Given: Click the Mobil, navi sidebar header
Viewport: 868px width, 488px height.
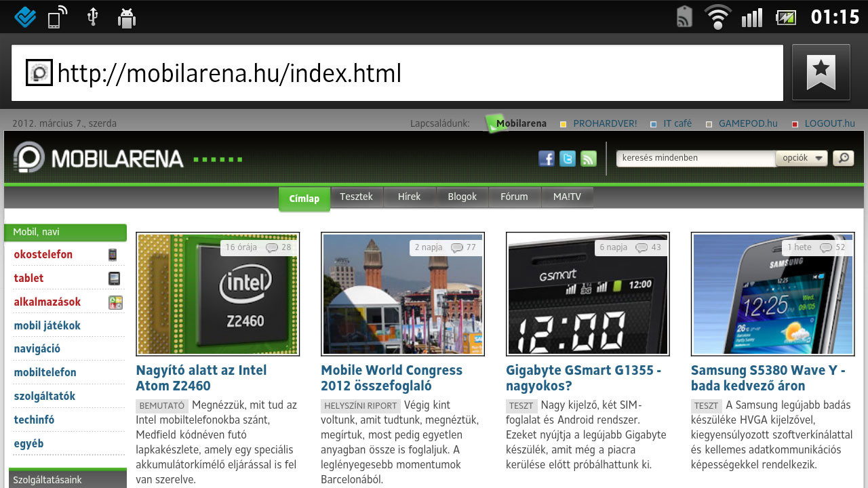Looking at the screenshot, I should click(x=65, y=232).
